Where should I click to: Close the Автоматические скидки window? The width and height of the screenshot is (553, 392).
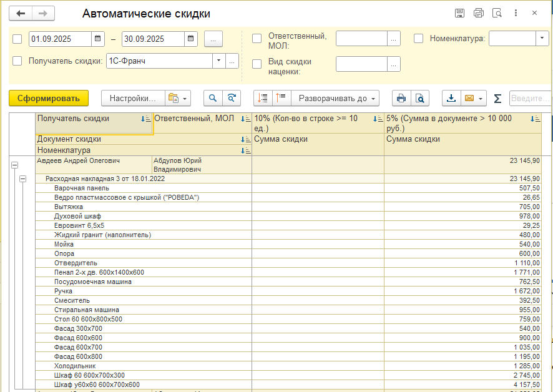coord(534,13)
